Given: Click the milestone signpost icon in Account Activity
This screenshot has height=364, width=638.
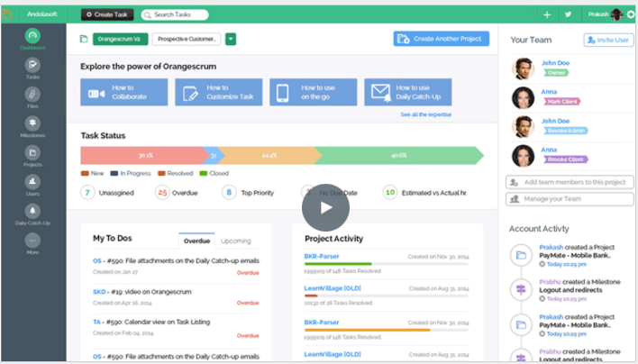Looking at the screenshot, I should 521,289.
